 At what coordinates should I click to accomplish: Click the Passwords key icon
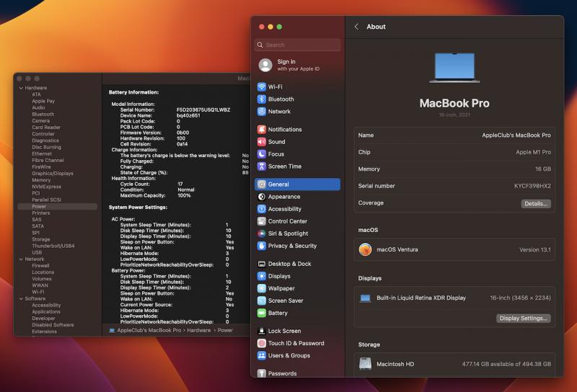click(261, 373)
